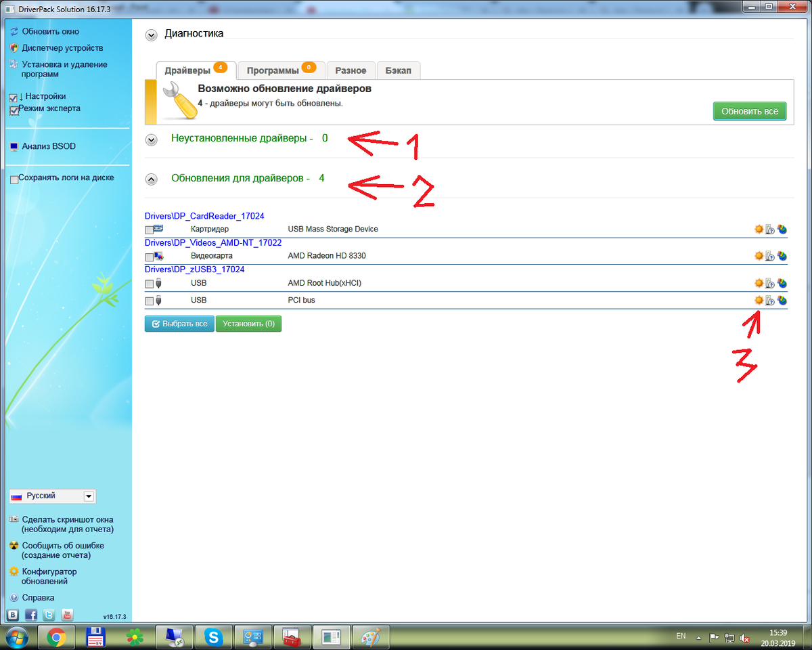Click device info icon in AMD Root Hub row

(x=770, y=283)
